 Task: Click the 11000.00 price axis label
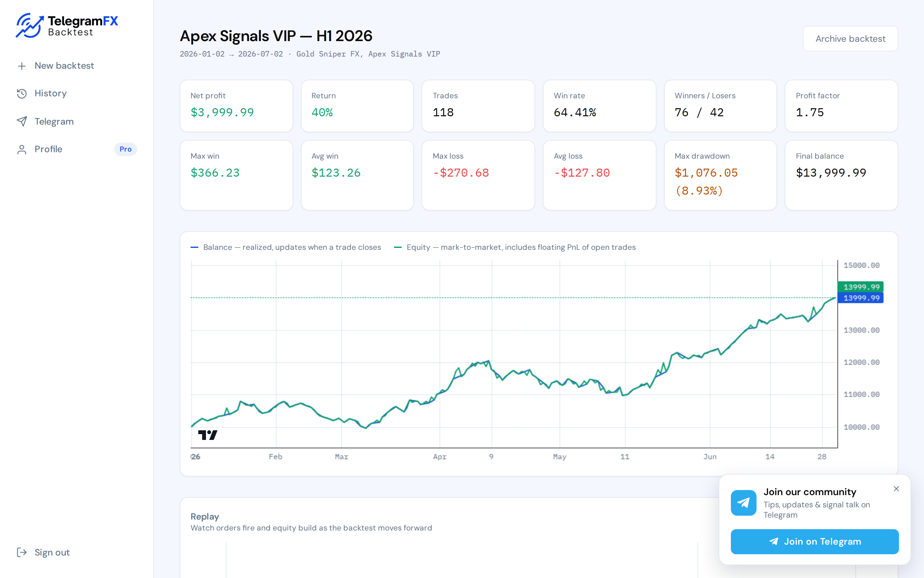coord(861,394)
